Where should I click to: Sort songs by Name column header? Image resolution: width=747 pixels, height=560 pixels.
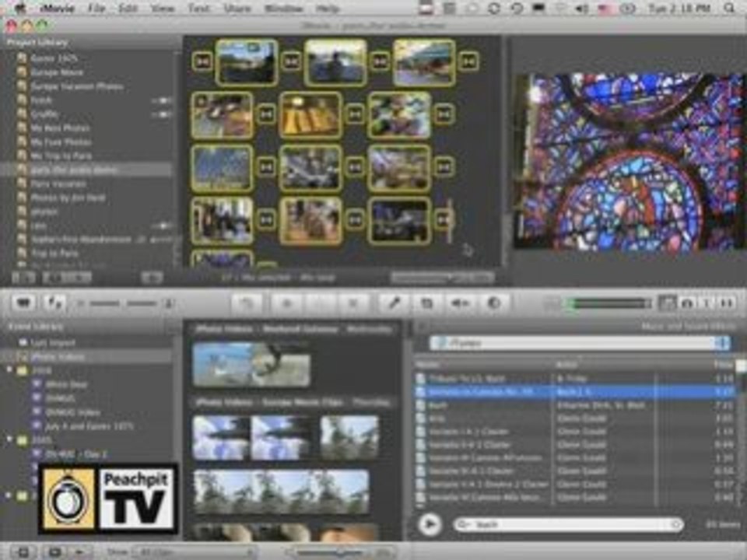click(x=483, y=365)
